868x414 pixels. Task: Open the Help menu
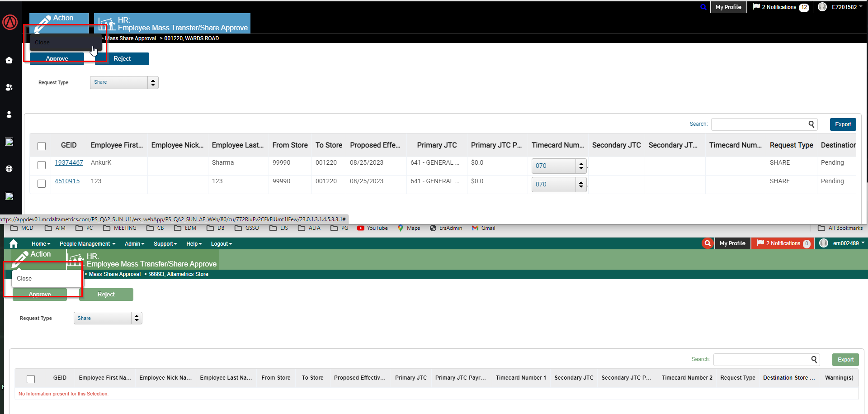click(x=194, y=244)
